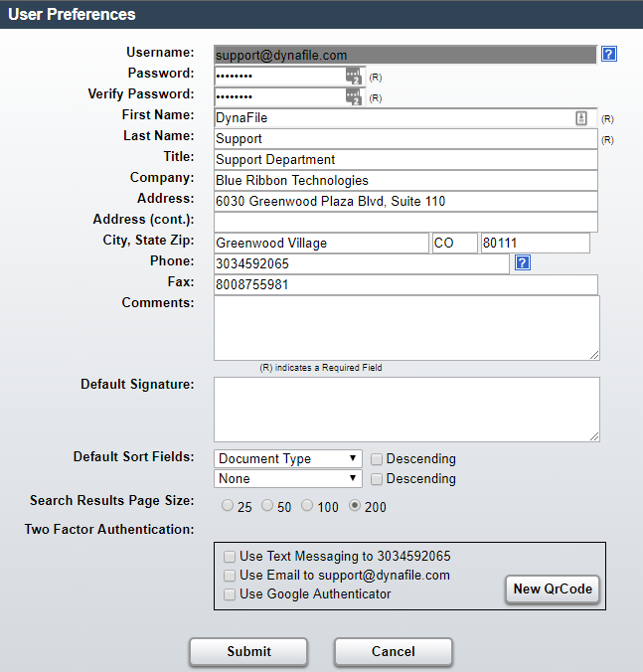Click the User Preferences title text
643x672 pixels.
point(72,15)
